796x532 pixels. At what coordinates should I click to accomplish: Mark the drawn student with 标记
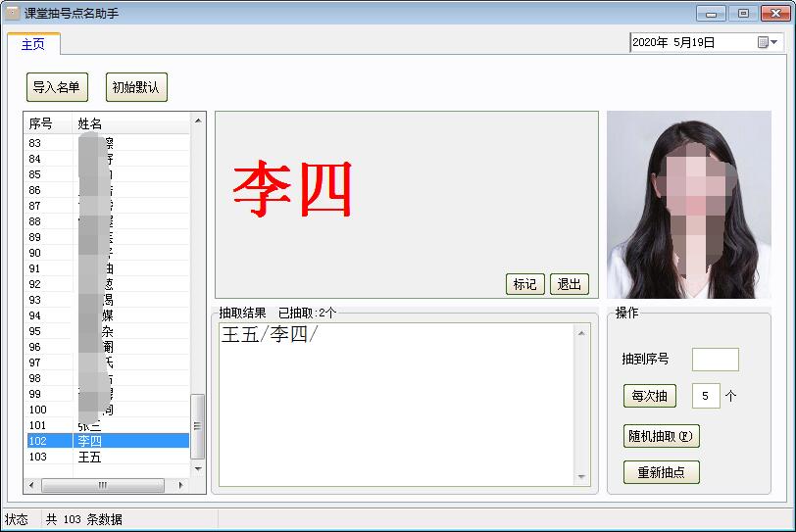tap(524, 284)
